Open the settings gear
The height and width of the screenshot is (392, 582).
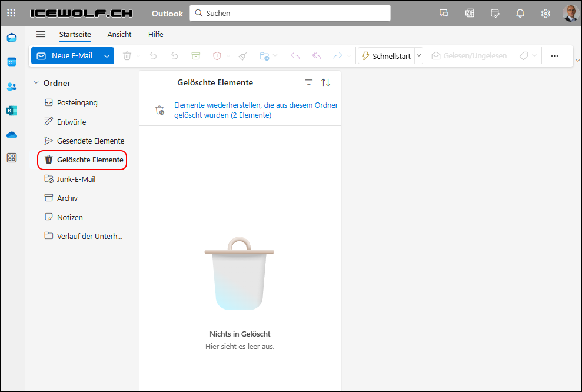tap(546, 14)
